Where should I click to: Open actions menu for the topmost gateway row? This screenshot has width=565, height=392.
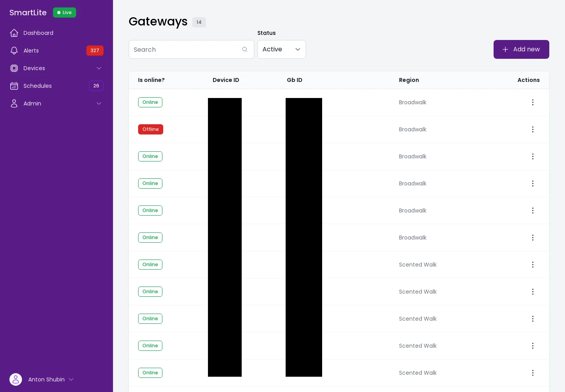point(532,102)
